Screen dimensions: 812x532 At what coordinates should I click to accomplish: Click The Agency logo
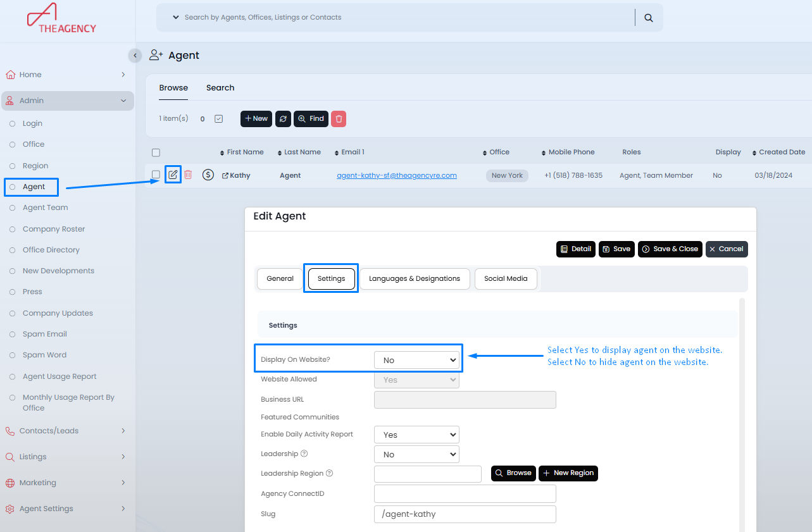click(x=61, y=18)
